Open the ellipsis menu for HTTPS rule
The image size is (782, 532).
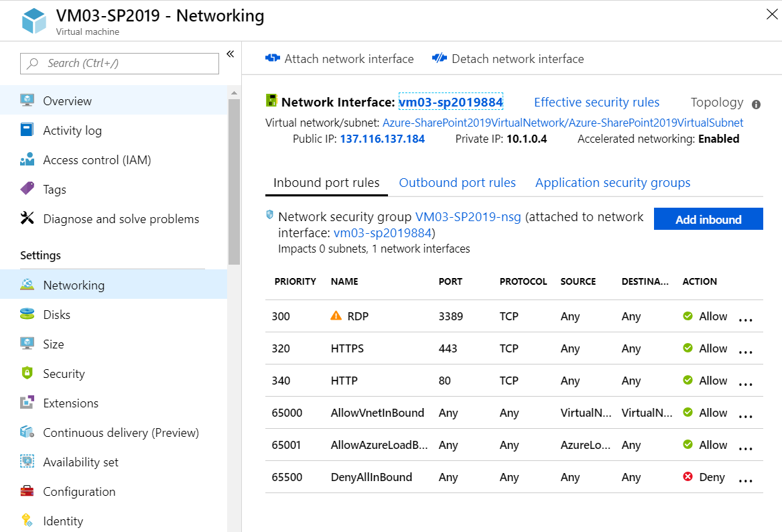[745, 352]
